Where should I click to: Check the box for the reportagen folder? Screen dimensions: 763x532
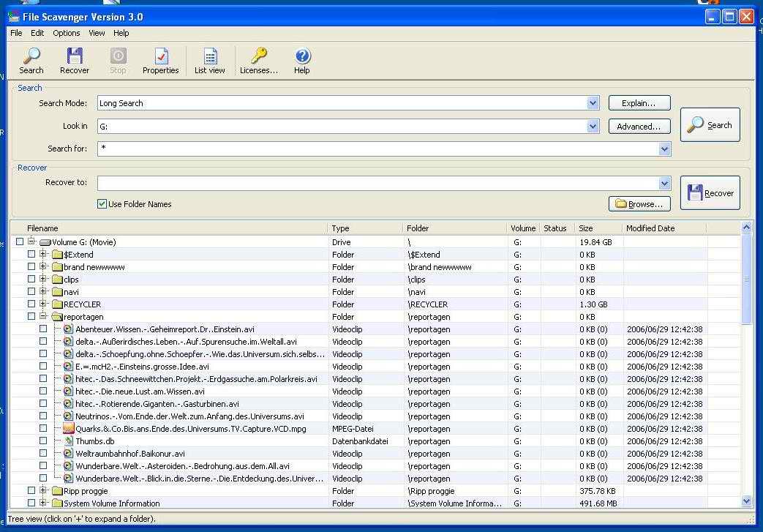[x=31, y=316]
